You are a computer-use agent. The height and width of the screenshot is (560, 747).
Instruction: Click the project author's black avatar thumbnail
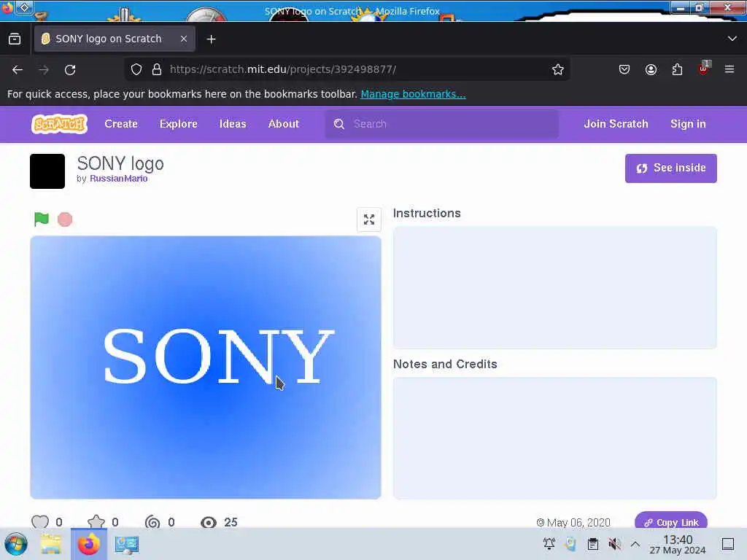(x=47, y=171)
